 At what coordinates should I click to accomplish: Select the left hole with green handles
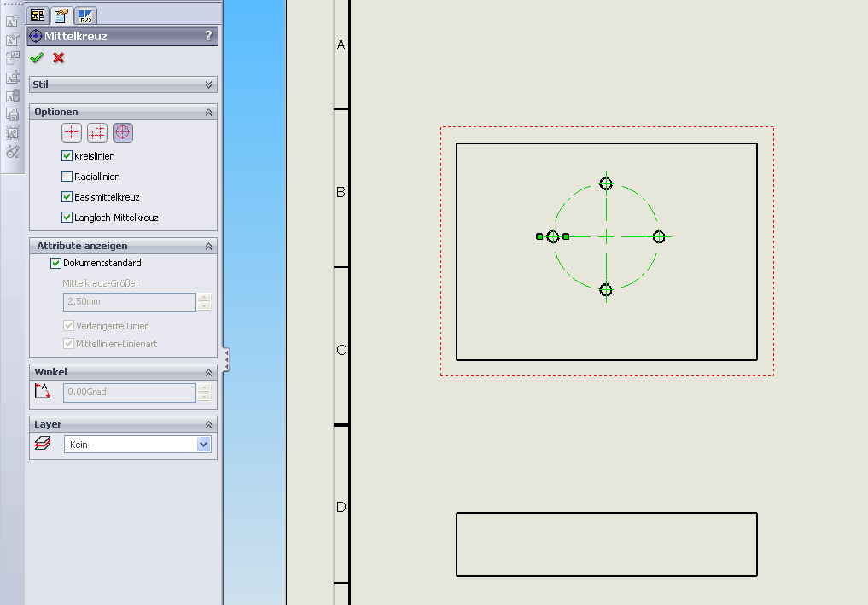click(553, 237)
